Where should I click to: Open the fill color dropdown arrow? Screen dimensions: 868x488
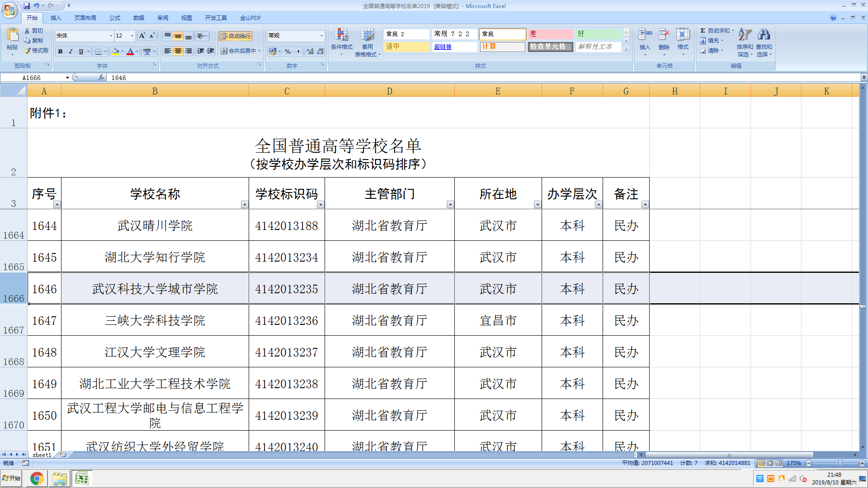(122, 52)
